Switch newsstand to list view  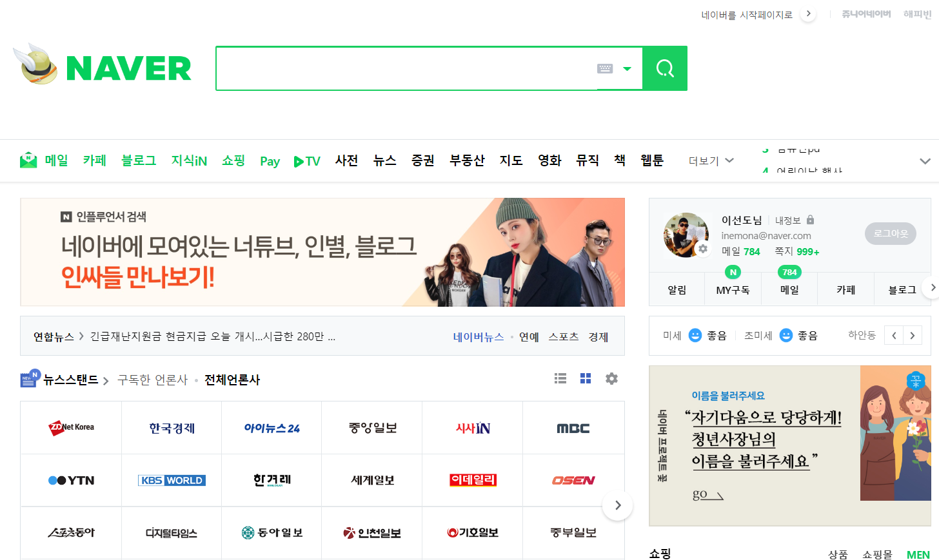(560, 378)
